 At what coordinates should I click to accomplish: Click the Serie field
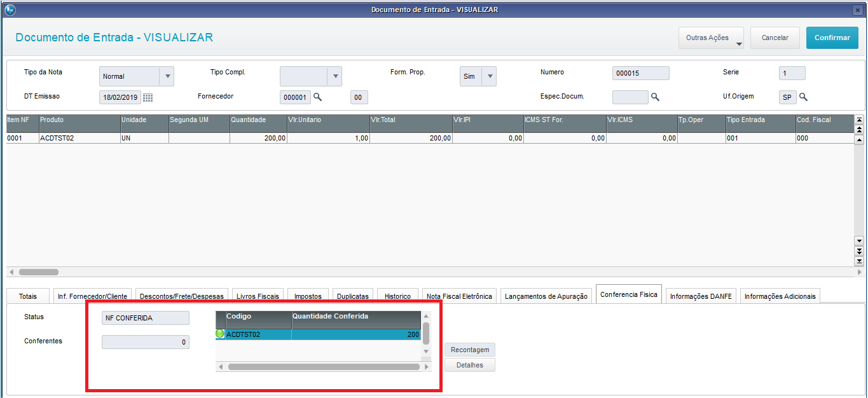792,73
